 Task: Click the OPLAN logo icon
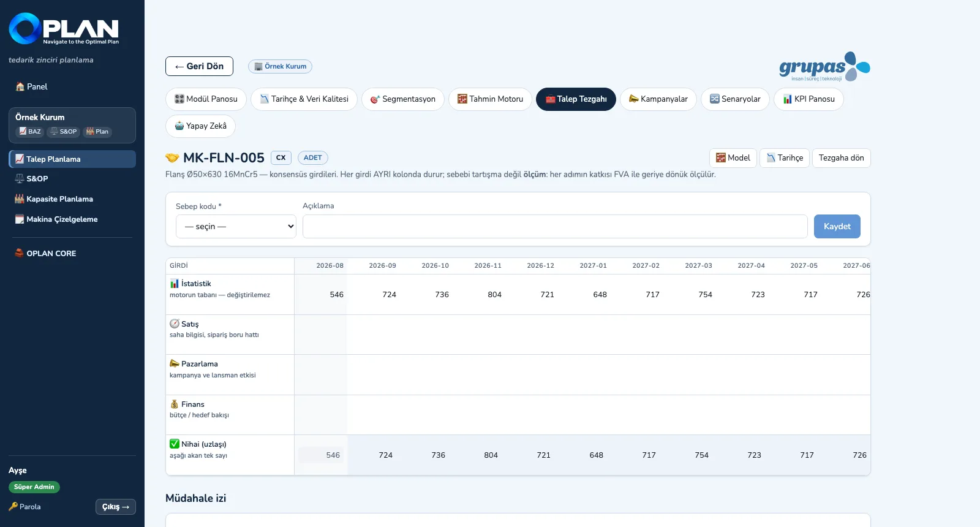[24, 28]
